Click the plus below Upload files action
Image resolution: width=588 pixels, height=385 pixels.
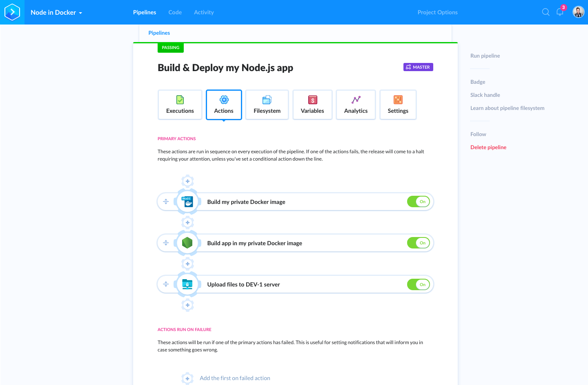click(187, 305)
